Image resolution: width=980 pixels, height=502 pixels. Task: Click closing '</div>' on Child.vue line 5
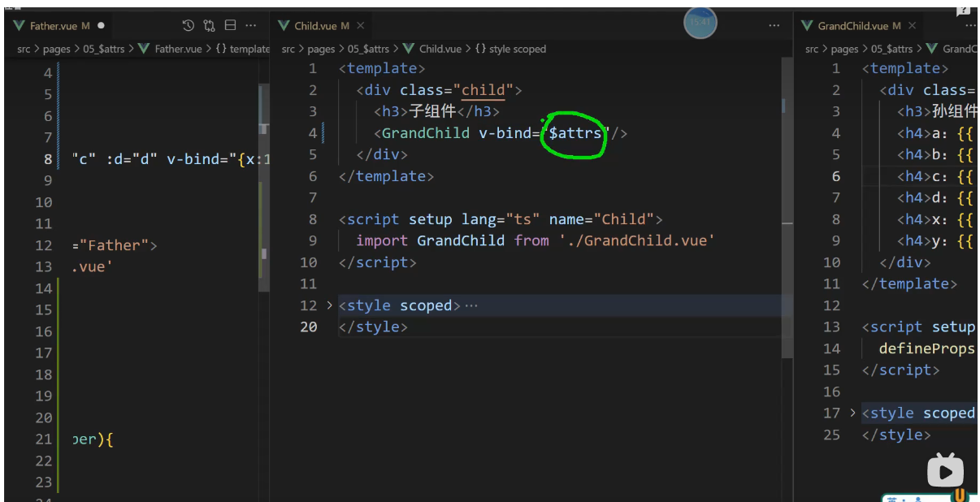point(382,154)
